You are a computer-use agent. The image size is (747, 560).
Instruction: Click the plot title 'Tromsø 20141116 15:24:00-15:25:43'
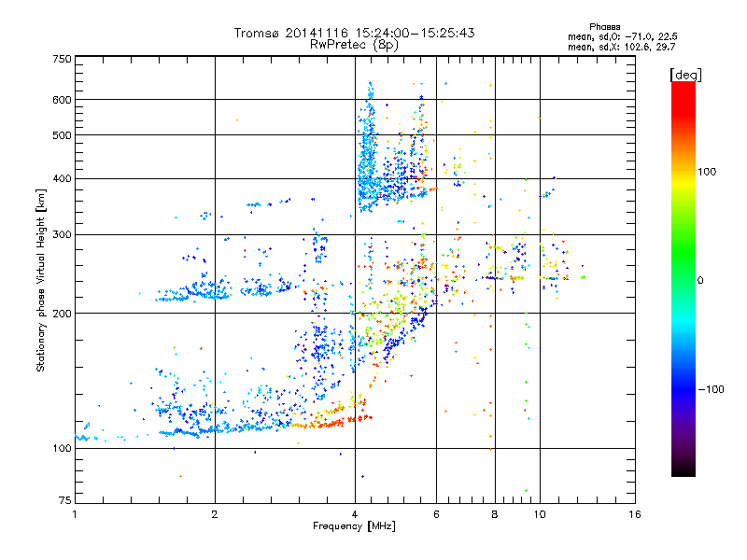(x=355, y=33)
